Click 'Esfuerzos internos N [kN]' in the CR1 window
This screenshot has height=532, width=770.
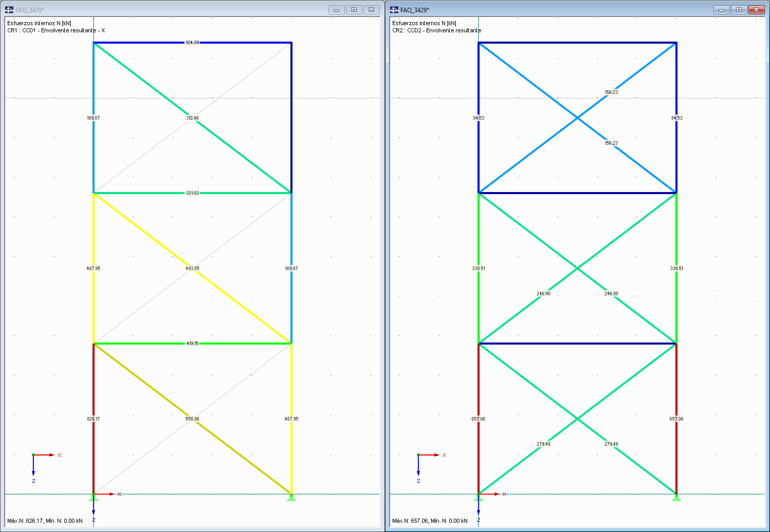click(39, 23)
